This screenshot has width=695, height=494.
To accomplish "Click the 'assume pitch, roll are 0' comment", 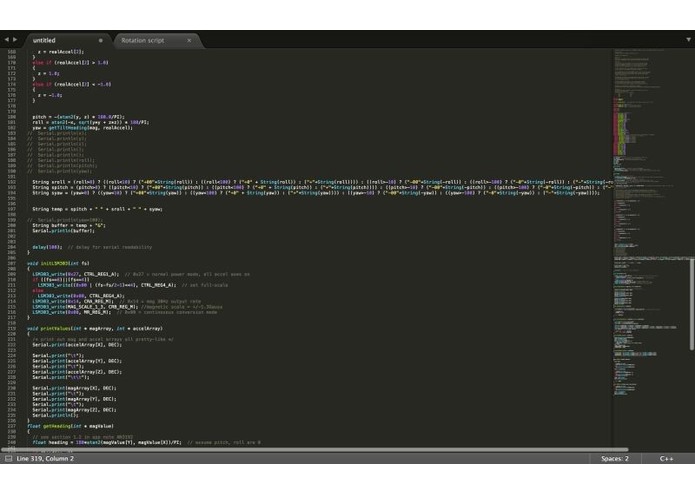I will point(224,443).
